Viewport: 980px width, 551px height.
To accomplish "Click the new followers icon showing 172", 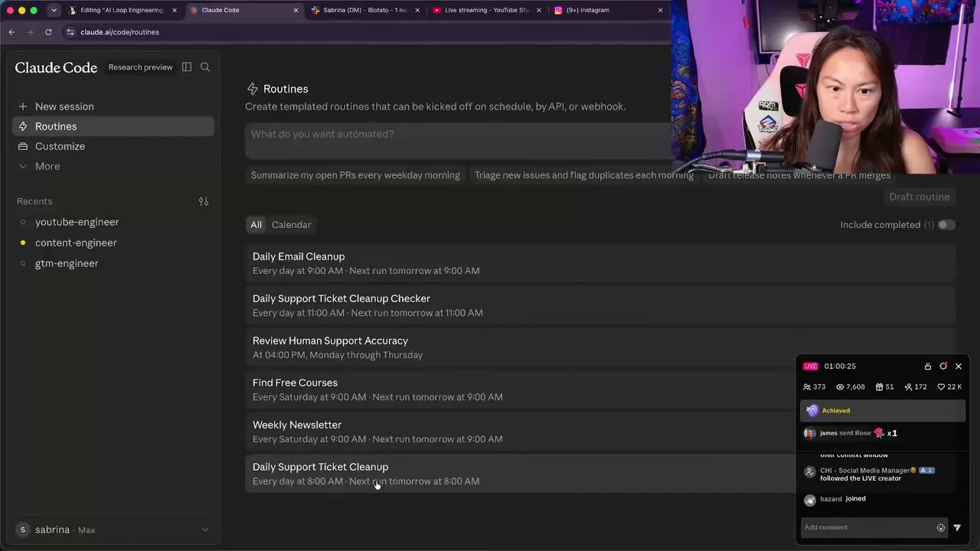I will coord(908,387).
